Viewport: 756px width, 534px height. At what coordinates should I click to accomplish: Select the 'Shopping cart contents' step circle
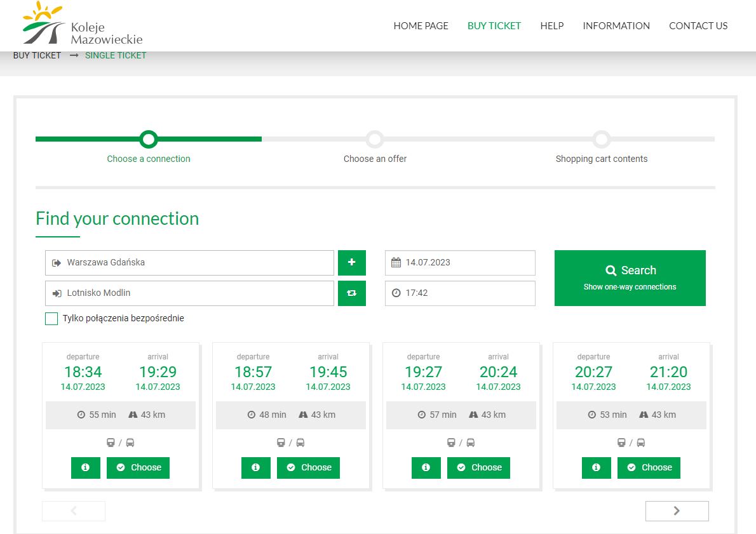pyautogui.click(x=601, y=139)
